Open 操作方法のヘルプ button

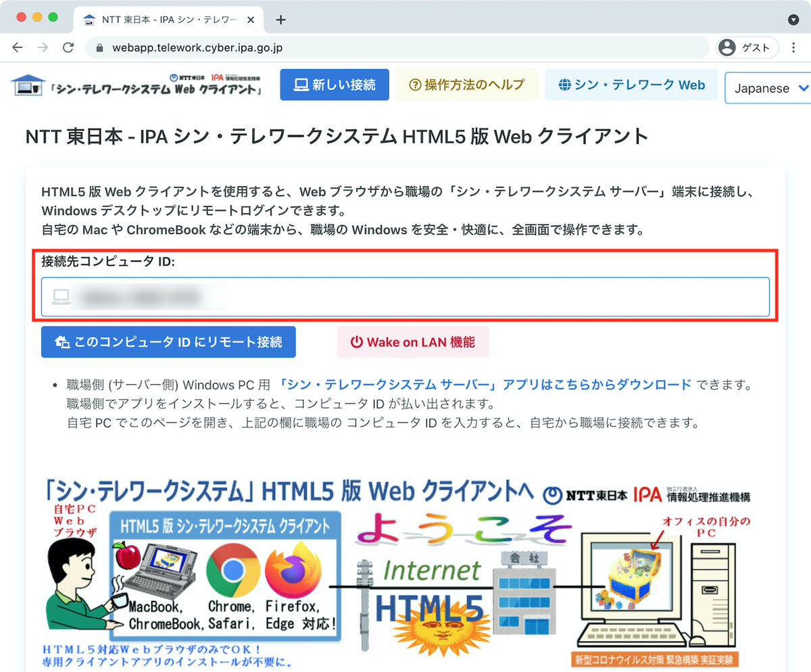pos(467,85)
